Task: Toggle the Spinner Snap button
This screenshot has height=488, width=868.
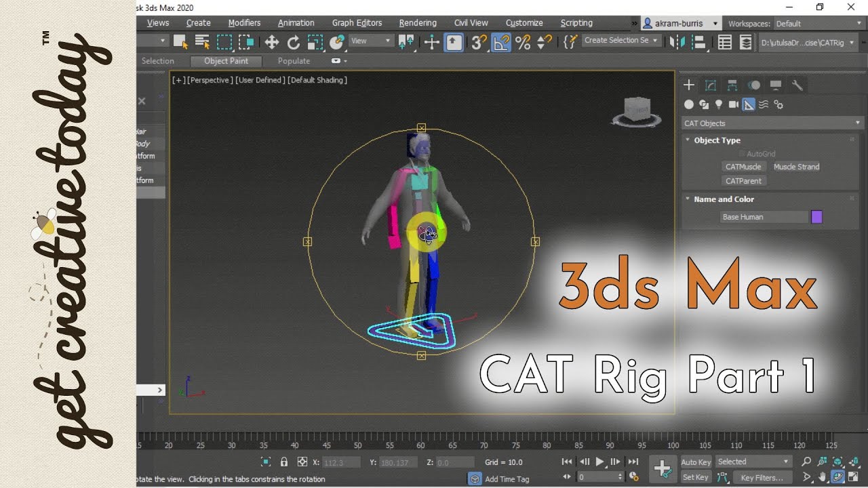Action: pos(544,42)
